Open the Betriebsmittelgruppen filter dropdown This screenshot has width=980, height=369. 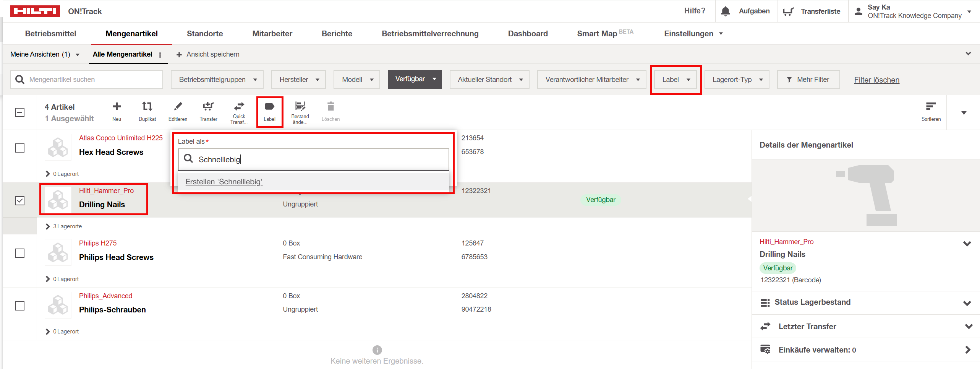pyautogui.click(x=217, y=80)
